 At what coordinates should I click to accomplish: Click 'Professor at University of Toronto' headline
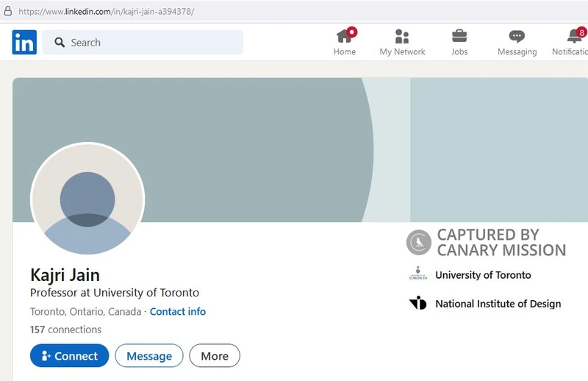click(x=115, y=293)
